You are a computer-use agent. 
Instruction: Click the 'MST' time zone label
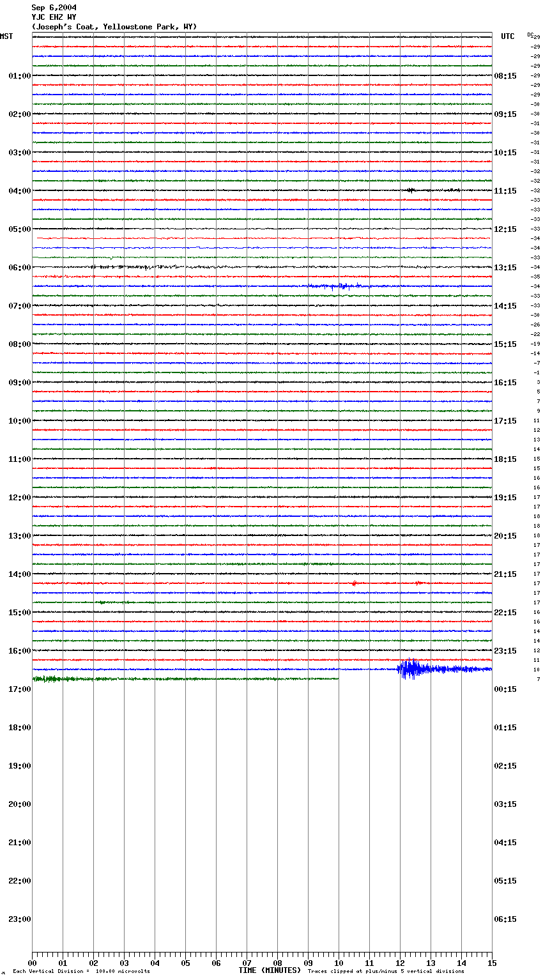point(6,36)
